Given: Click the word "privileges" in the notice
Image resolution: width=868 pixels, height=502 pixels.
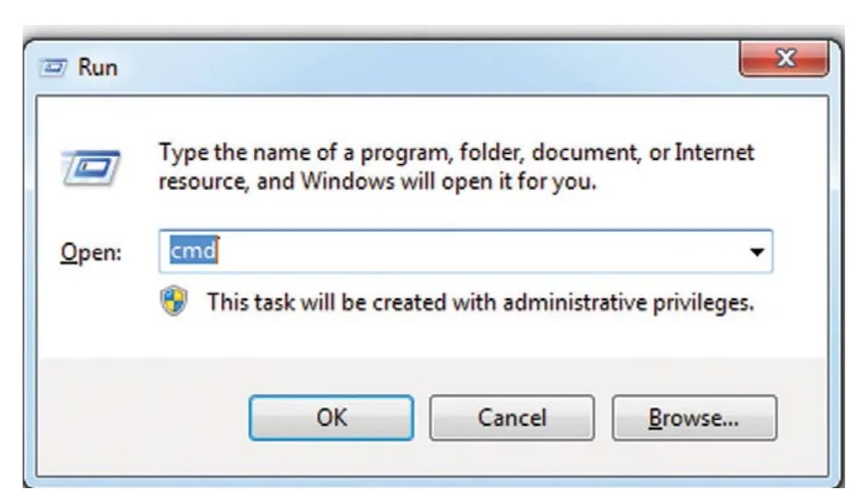Looking at the screenshot, I should click(x=703, y=302).
